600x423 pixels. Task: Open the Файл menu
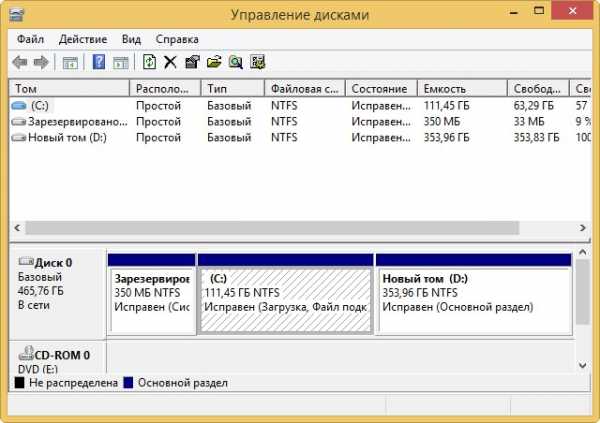coord(31,39)
